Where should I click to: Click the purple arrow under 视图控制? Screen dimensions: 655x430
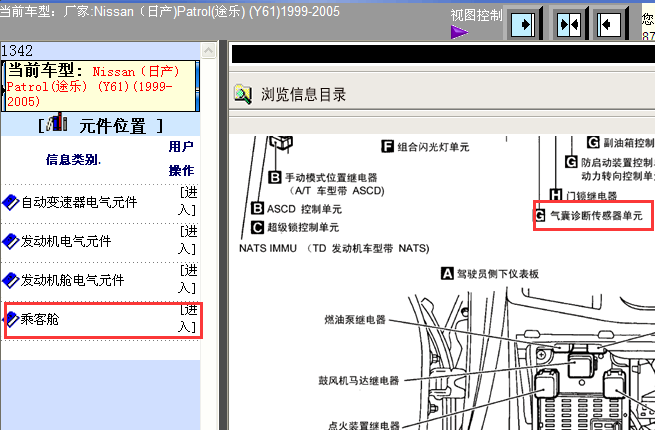[x=459, y=32]
